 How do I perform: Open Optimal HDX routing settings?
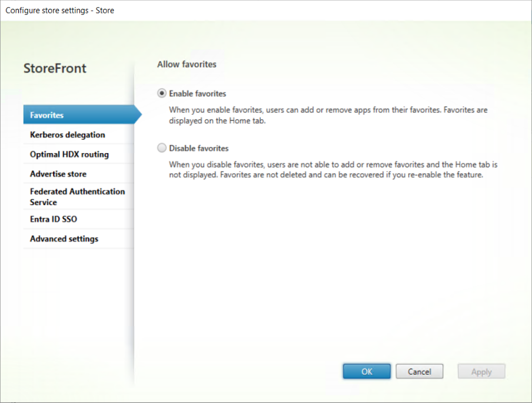(x=79, y=154)
